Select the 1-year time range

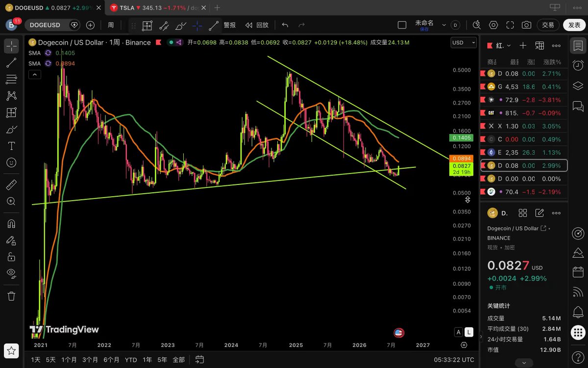tap(147, 360)
